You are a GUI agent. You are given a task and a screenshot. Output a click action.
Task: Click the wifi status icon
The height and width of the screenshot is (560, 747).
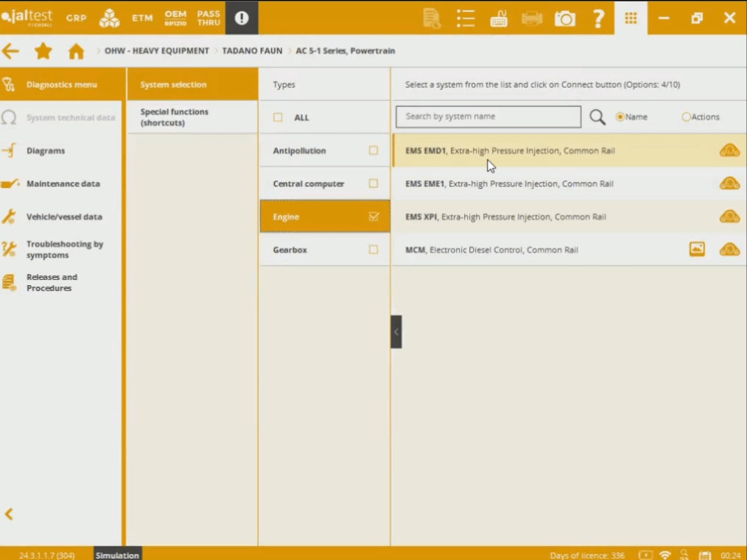[x=665, y=555]
